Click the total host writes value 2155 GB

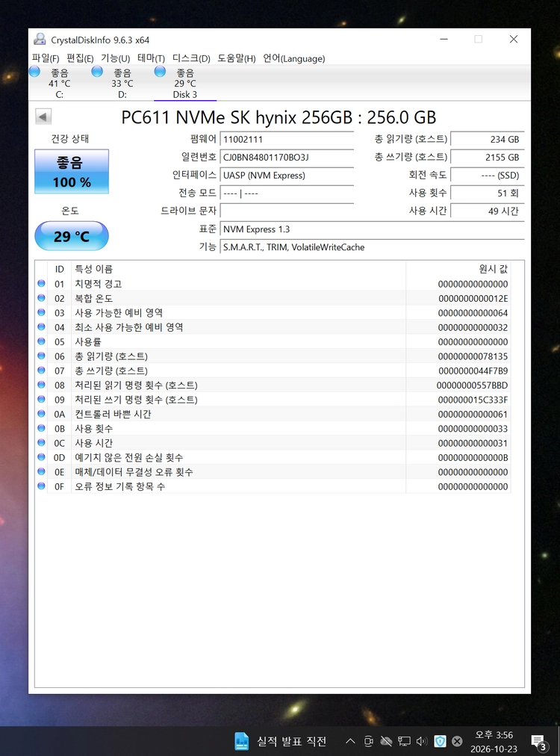[x=488, y=157]
